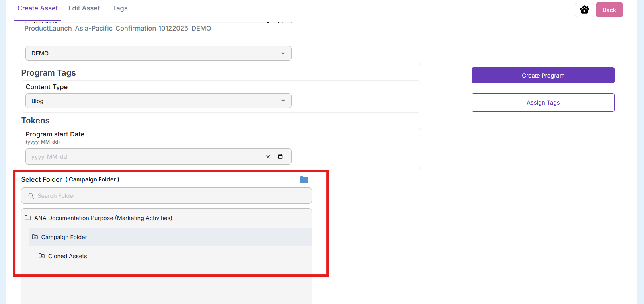Collapse the ANA Documentation Purpose folder icon
Viewport: 644px width, 304px height.
tap(28, 218)
